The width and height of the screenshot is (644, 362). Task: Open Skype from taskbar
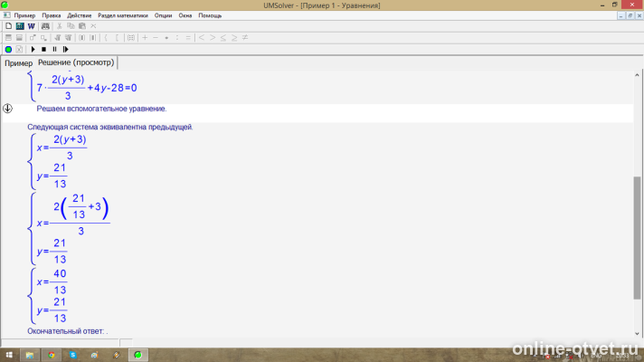click(x=73, y=355)
